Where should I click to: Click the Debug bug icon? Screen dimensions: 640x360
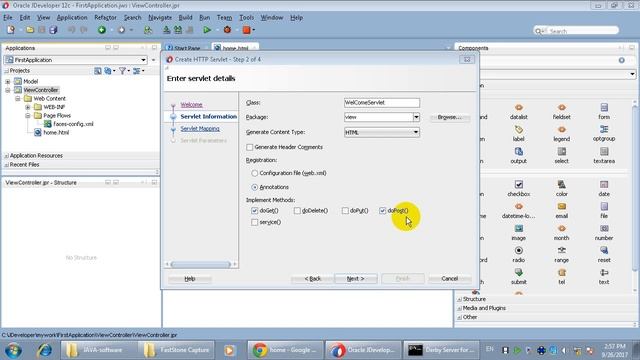(227, 30)
